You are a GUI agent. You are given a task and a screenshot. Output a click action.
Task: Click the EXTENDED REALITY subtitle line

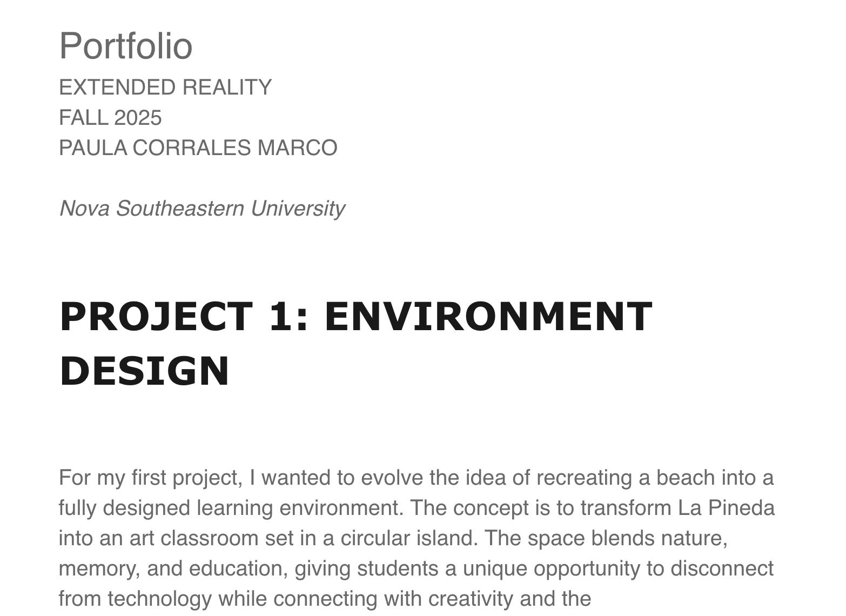[x=165, y=88]
